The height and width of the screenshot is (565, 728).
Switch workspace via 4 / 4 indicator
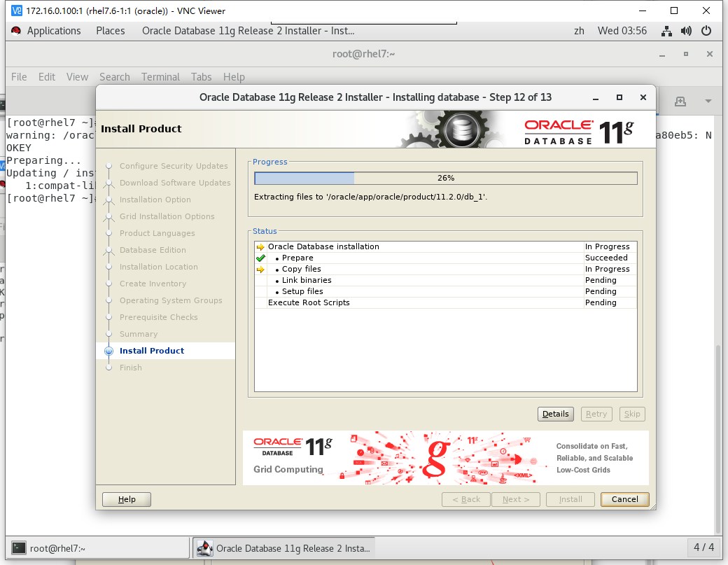point(704,547)
